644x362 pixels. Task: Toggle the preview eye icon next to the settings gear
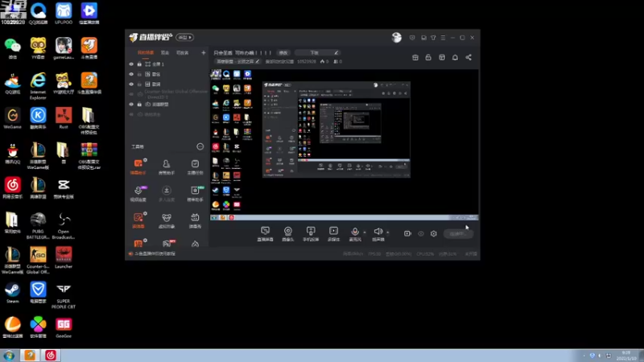click(421, 233)
